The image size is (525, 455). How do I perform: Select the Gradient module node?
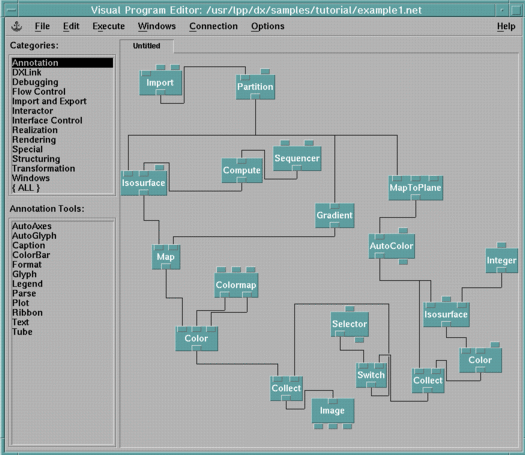[x=334, y=215]
